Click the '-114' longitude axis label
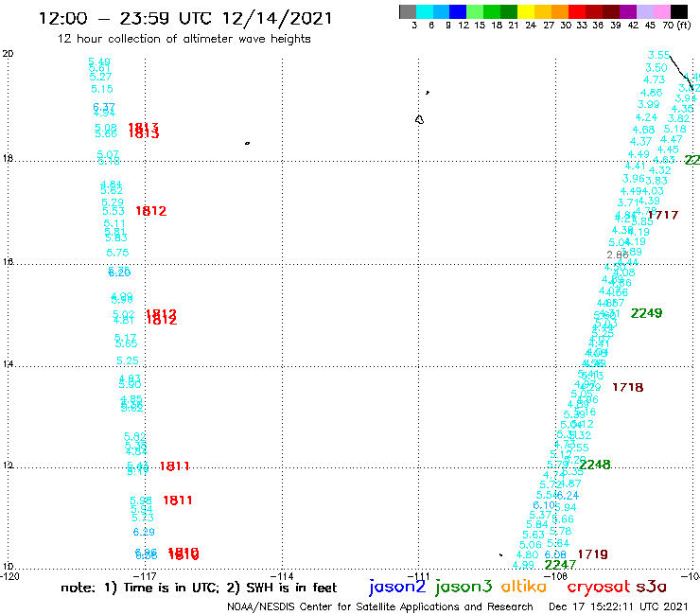The width and height of the screenshot is (700, 615). pos(282,576)
